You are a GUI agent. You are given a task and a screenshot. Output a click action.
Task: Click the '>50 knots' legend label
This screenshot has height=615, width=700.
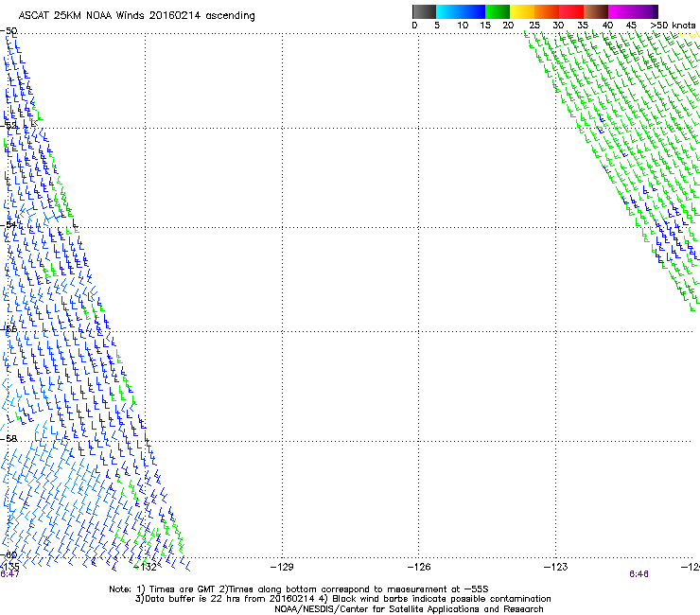pos(673,26)
